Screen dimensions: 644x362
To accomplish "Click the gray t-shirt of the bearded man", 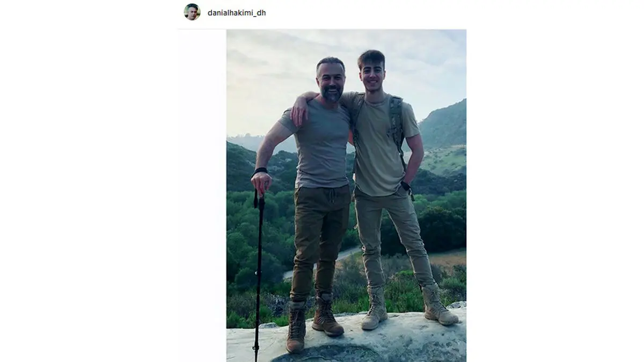I will point(321,145).
